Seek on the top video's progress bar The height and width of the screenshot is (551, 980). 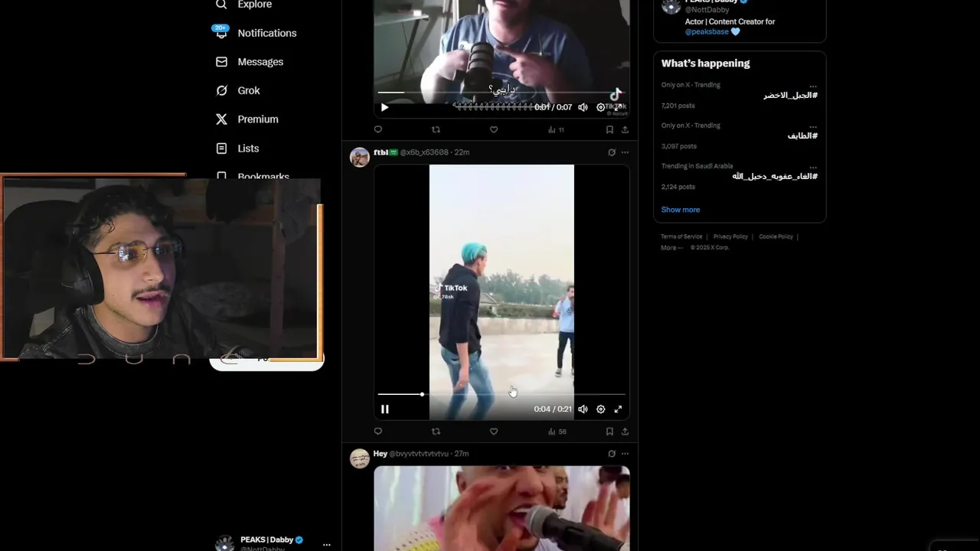501,93
